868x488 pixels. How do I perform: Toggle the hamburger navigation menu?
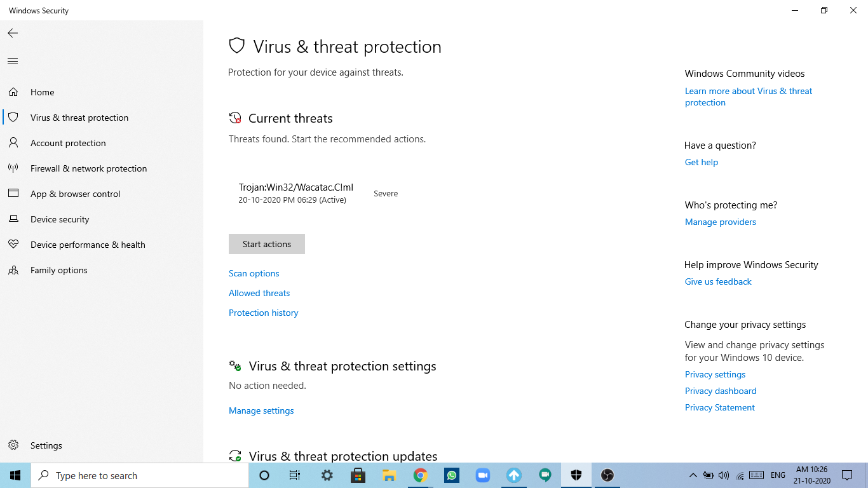point(13,62)
